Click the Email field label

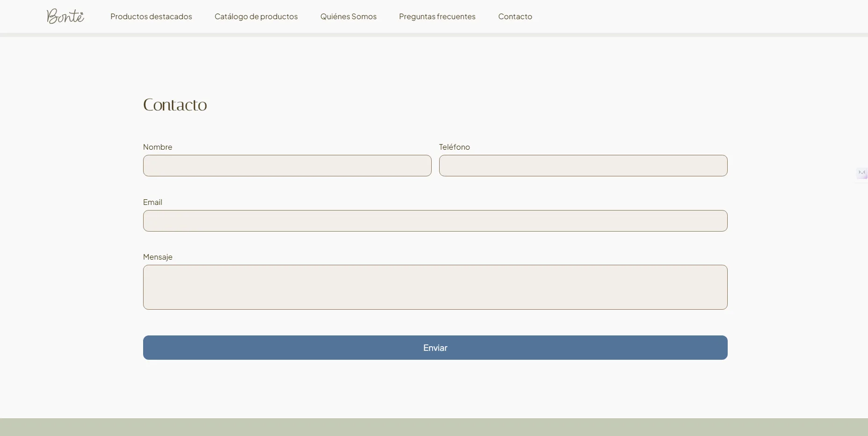point(152,202)
